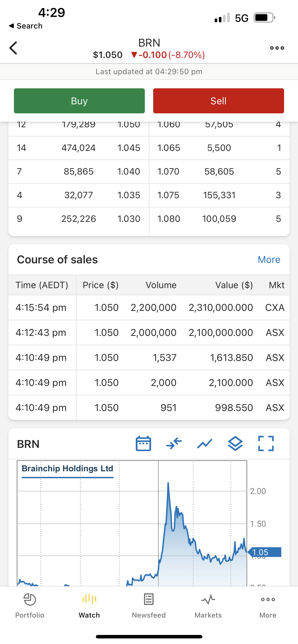Open the Markets tab
This screenshot has height=644, width=298.
tap(208, 606)
